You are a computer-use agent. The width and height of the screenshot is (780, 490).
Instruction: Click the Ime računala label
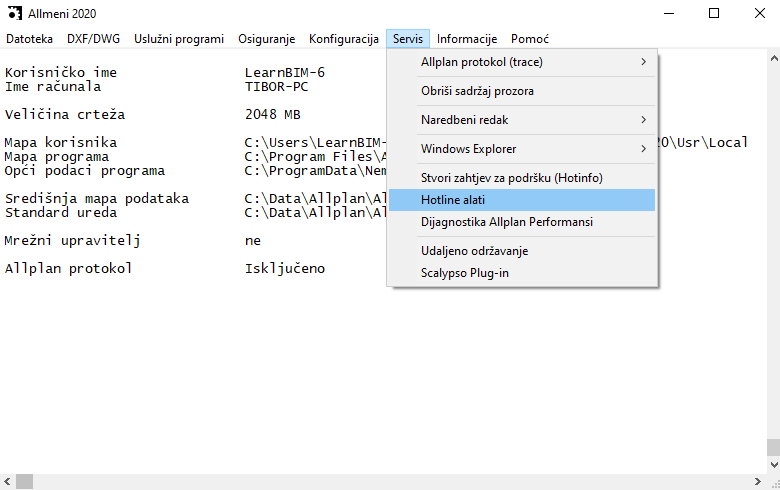(x=53, y=87)
